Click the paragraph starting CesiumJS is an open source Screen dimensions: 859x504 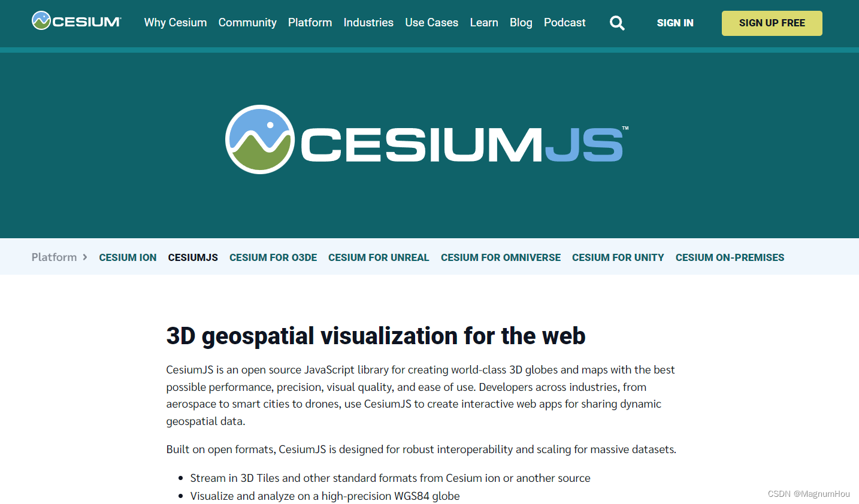click(x=421, y=396)
